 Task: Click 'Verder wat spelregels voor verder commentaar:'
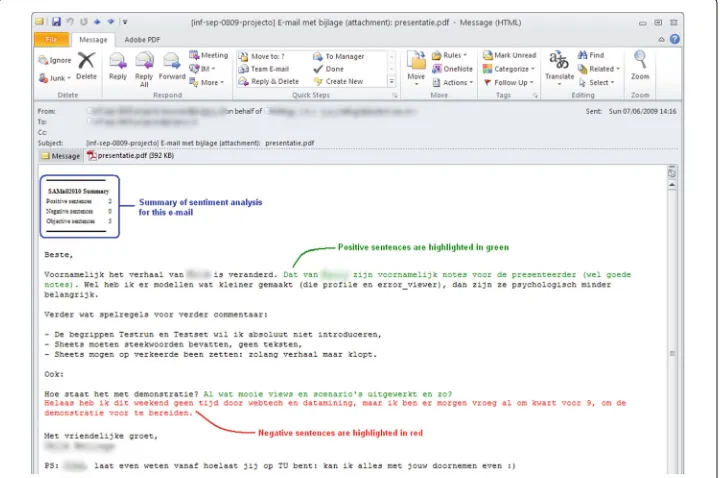click(x=156, y=315)
